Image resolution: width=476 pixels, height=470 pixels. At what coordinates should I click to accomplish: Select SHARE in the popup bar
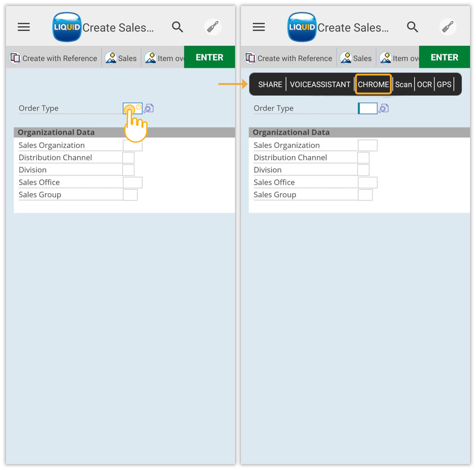click(270, 84)
